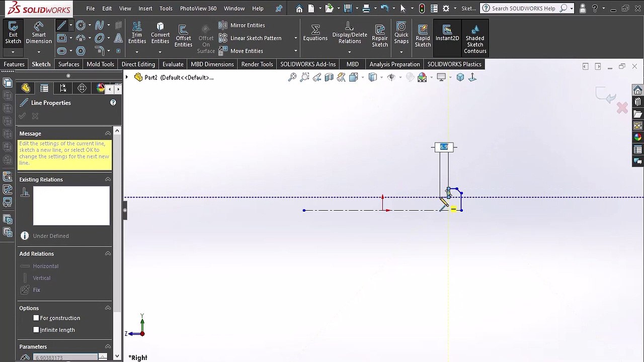This screenshot has height=362, width=644.
Task: Open the File menu
Action: click(90, 9)
